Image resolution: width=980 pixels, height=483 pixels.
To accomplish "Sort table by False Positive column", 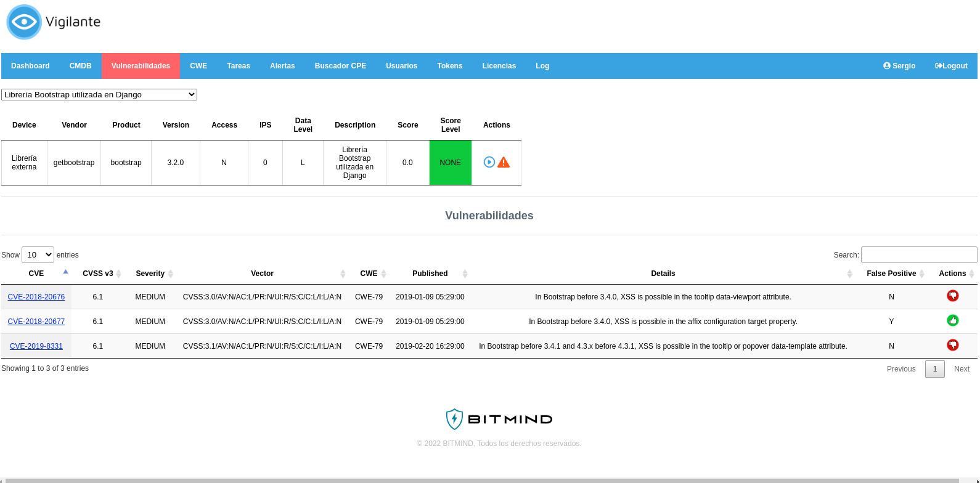I will (891, 274).
